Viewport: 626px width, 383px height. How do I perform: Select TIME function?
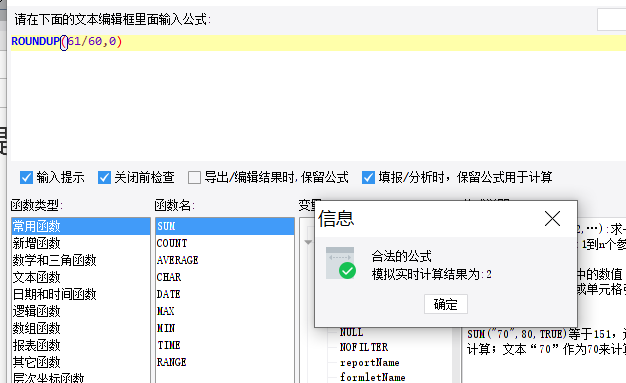(x=225, y=345)
